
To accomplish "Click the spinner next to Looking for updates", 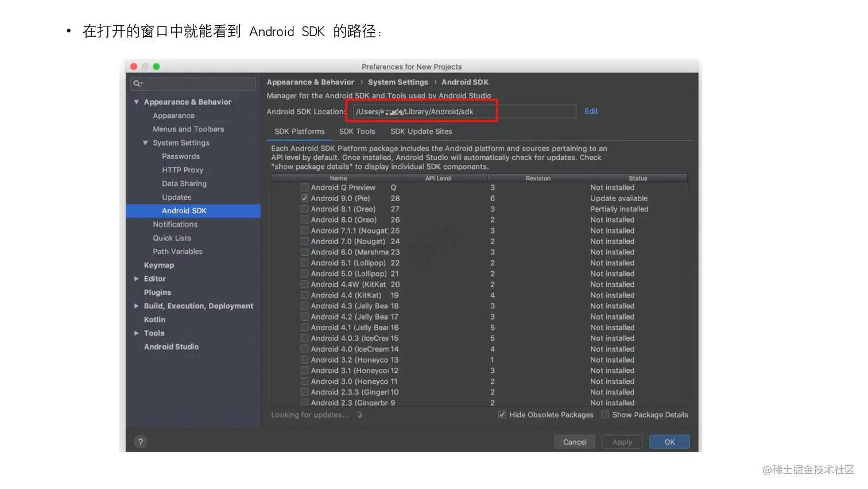I will click(359, 414).
